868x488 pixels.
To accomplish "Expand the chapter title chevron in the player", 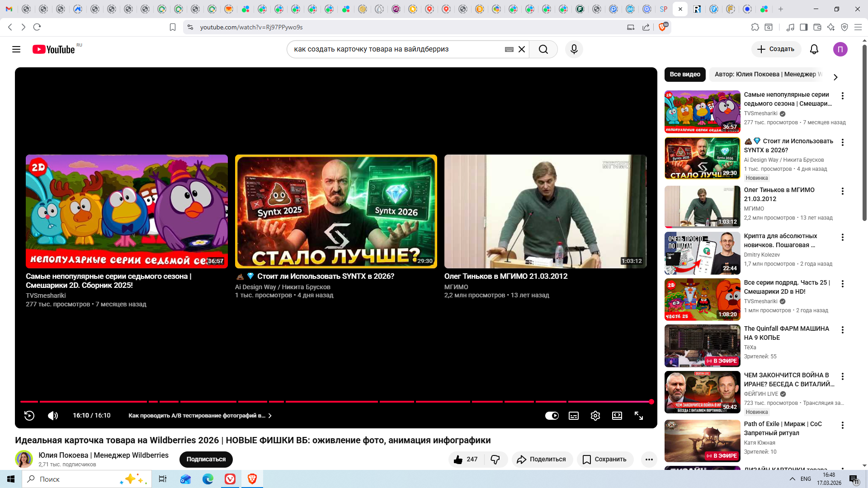I will click(x=270, y=416).
